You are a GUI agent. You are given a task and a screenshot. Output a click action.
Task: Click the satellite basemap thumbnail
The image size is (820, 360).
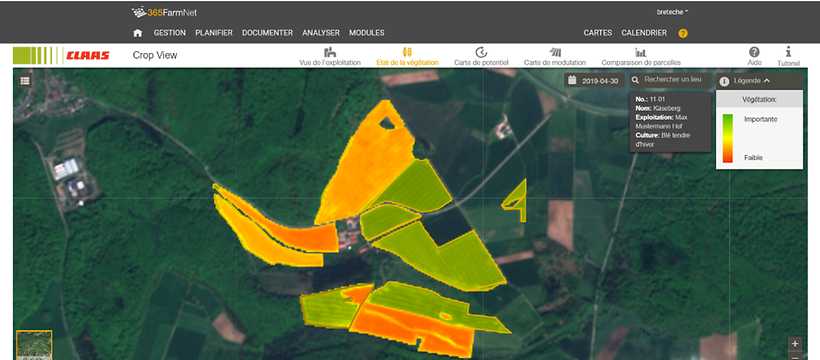tap(34, 345)
